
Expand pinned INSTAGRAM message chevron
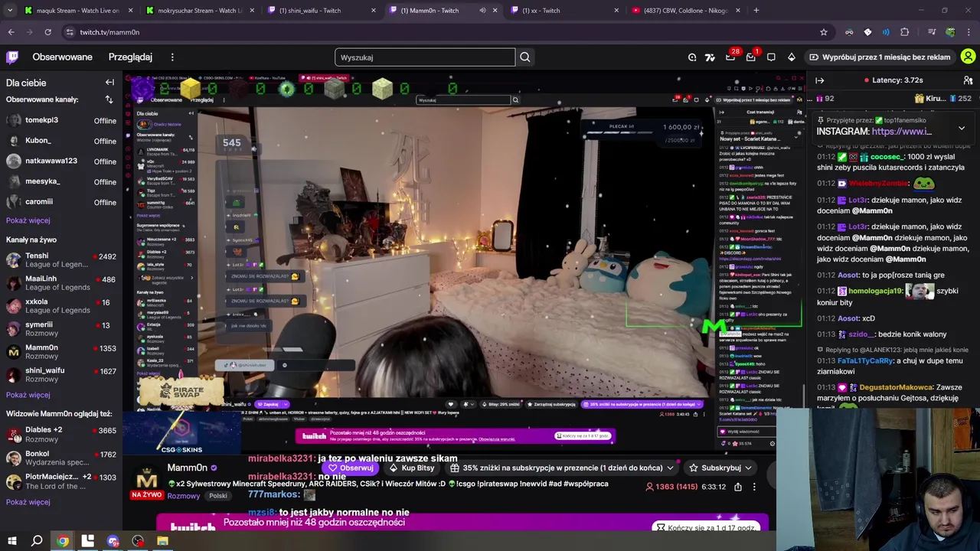[962, 128]
